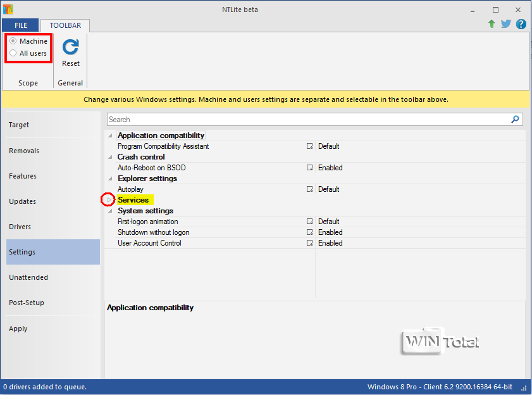Click the Reset circular arrow icon

click(71, 47)
